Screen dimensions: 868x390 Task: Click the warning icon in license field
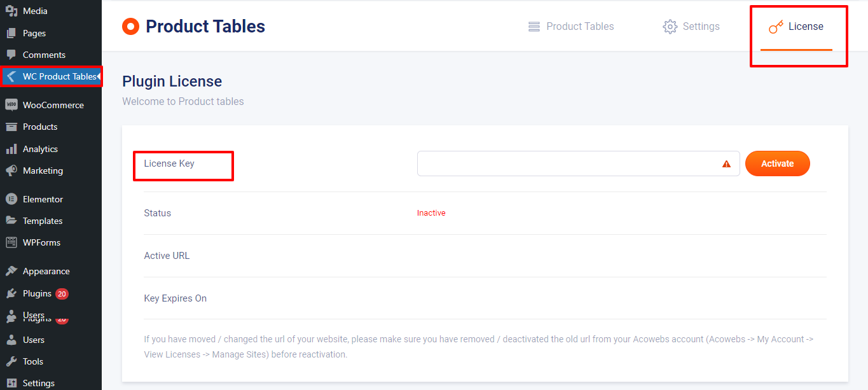726,164
